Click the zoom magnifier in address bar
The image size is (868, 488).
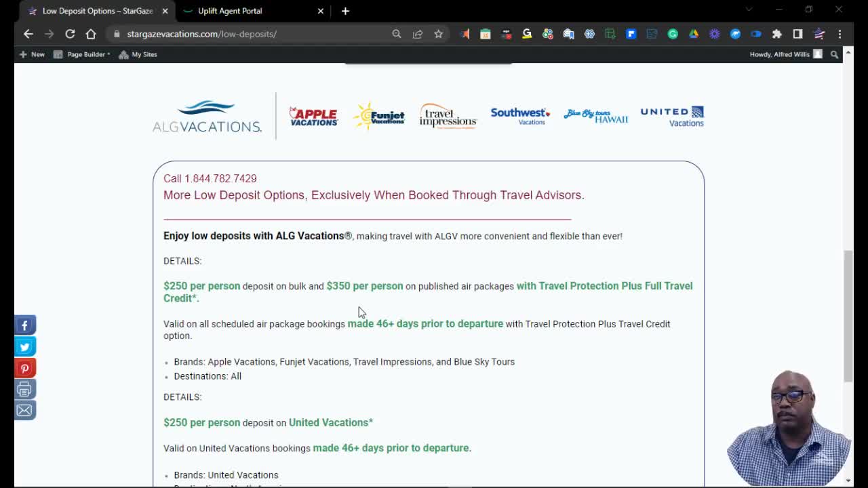tap(397, 34)
